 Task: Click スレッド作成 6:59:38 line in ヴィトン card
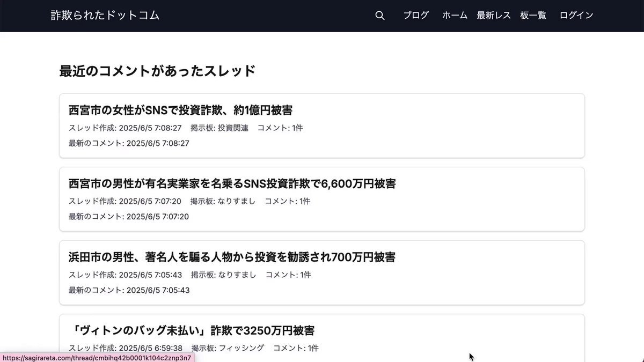pos(126,348)
